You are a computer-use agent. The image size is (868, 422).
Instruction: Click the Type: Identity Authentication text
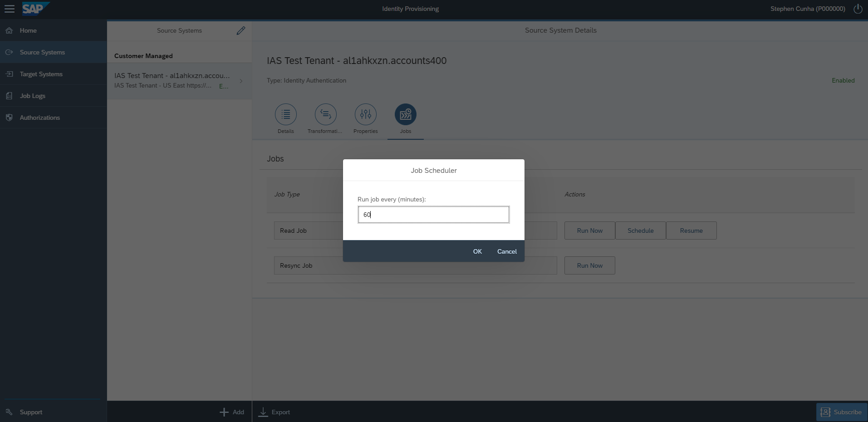coord(306,80)
